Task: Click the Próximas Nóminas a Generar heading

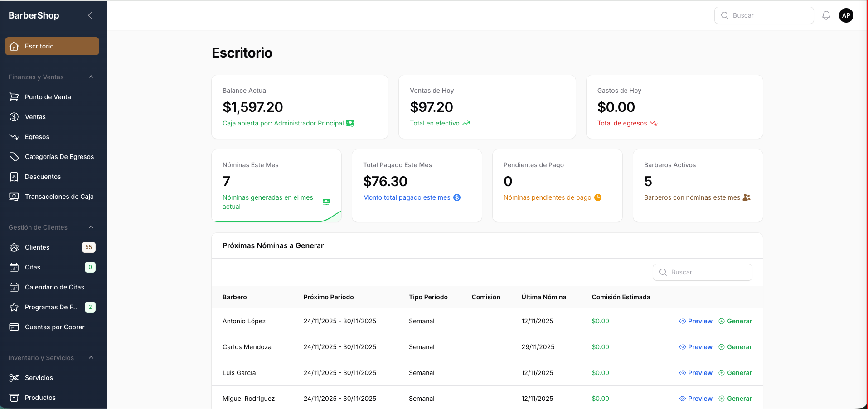Action: click(273, 245)
